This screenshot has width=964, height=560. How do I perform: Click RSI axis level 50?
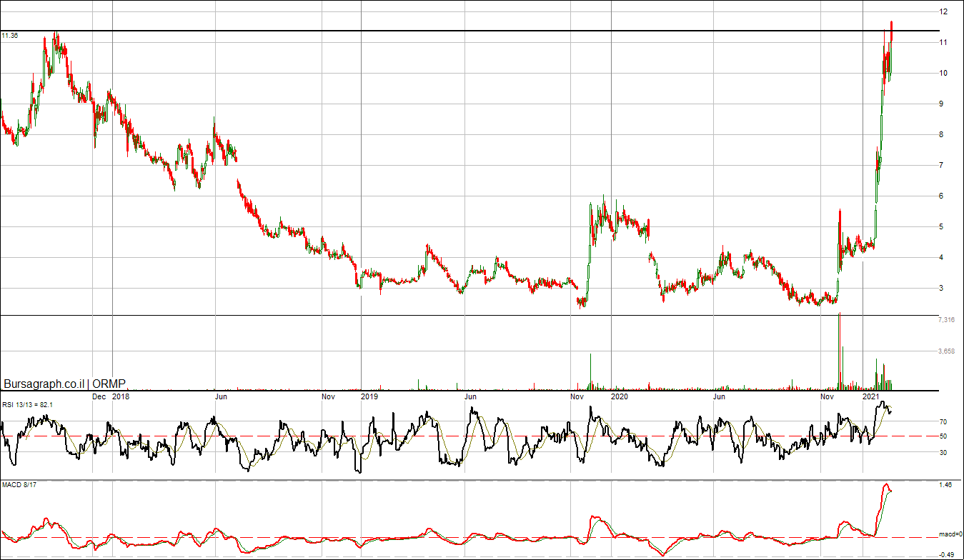943,436
